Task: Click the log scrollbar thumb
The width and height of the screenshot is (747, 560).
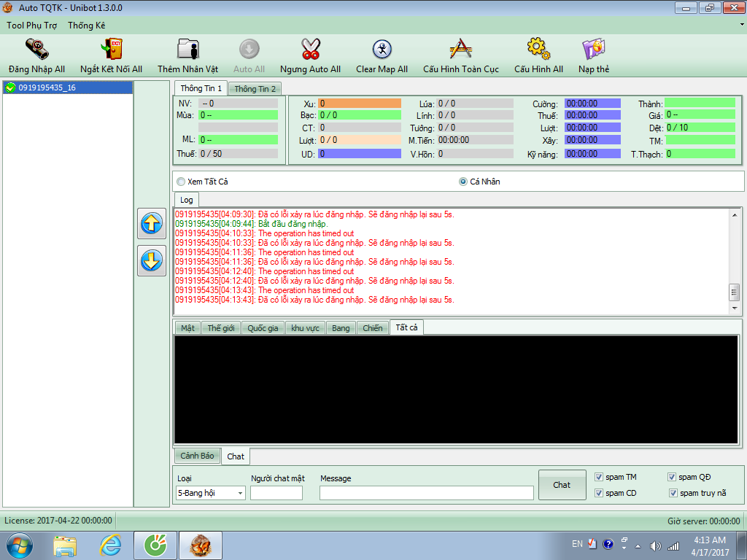Action: click(x=734, y=292)
